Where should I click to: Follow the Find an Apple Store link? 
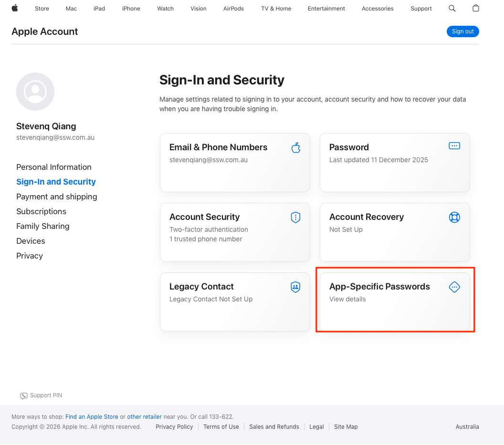pyautogui.click(x=92, y=417)
